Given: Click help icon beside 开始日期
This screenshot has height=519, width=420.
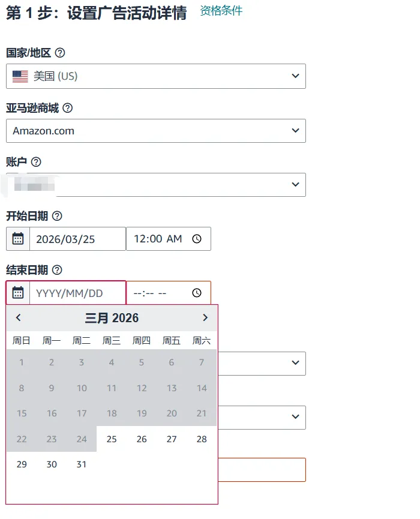Looking at the screenshot, I should (x=57, y=216).
